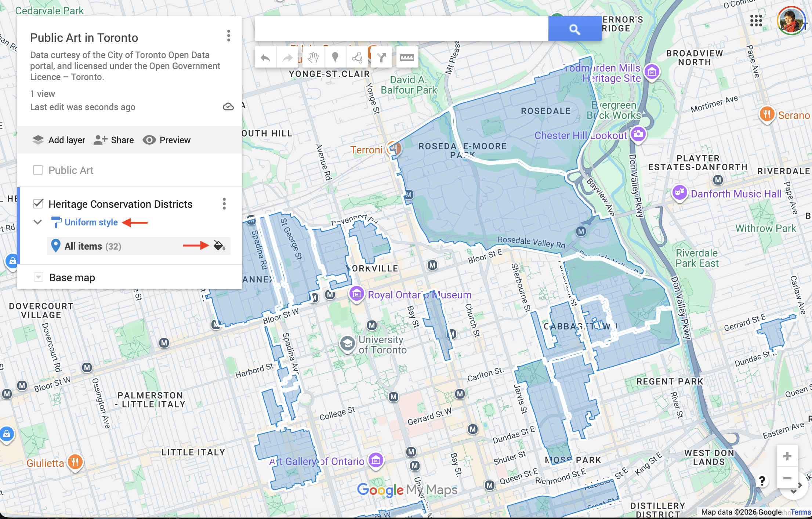Collapse the Uniform style chevron
812x519 pixels.
37,222
